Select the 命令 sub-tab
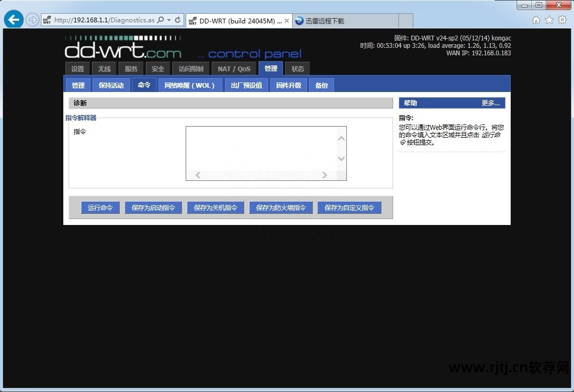This screenshot has height=392, width=574. pyautogui.click(x=144, y=85)
